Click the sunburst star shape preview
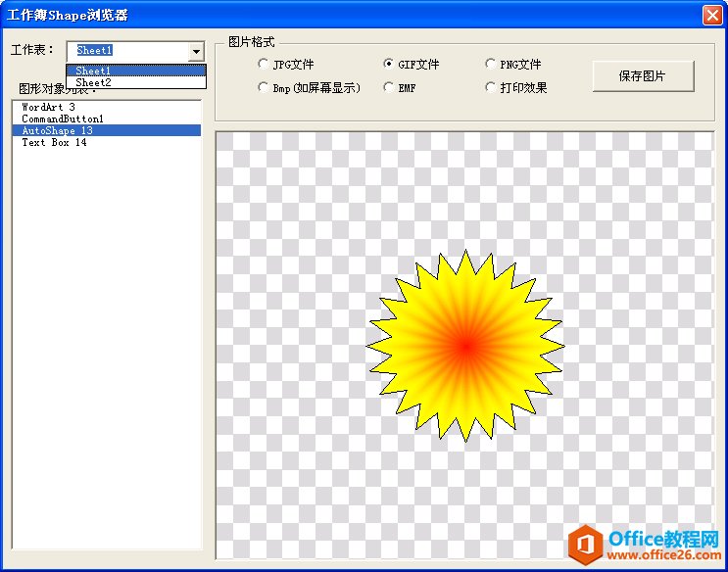This screenshot has height=572, width=728. (465, 346)
